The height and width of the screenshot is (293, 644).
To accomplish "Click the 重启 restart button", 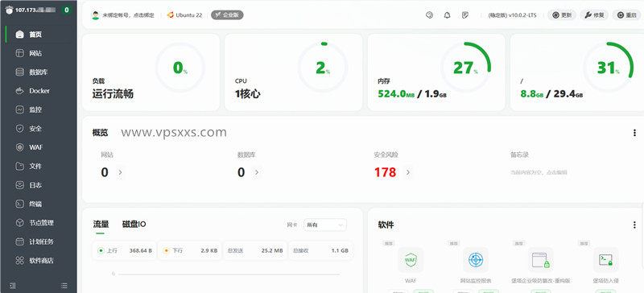I will (x=626, y=15).
